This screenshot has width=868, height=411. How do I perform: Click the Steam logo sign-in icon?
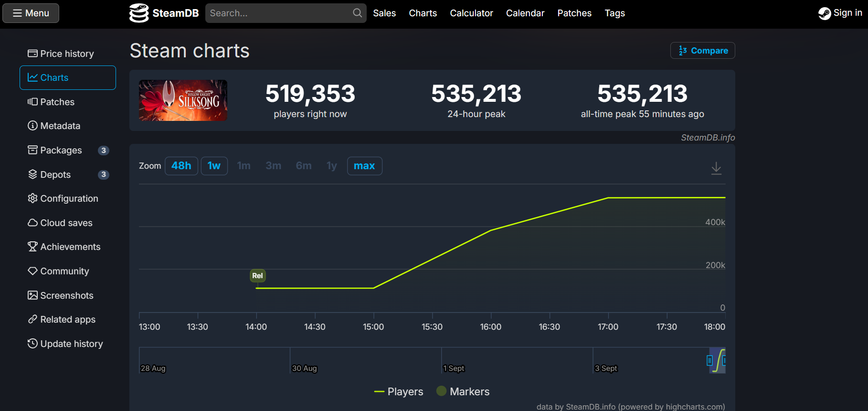click(x=825, y=13)
